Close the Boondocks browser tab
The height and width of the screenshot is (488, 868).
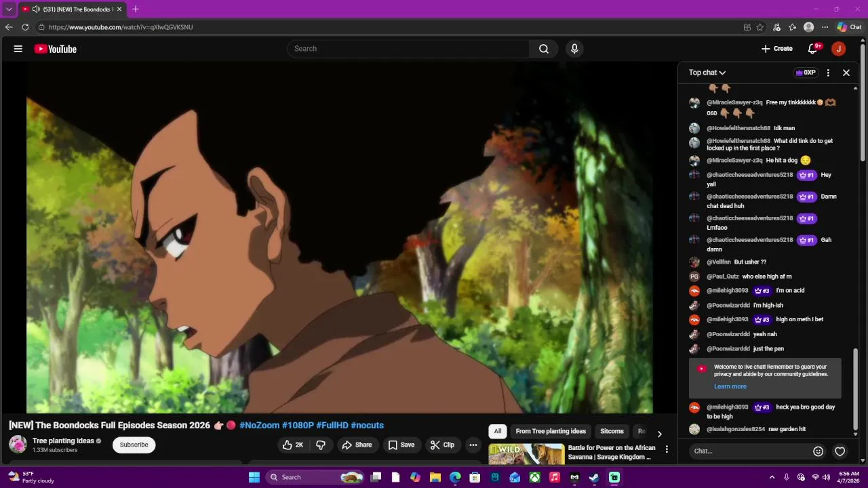point(119,9)
